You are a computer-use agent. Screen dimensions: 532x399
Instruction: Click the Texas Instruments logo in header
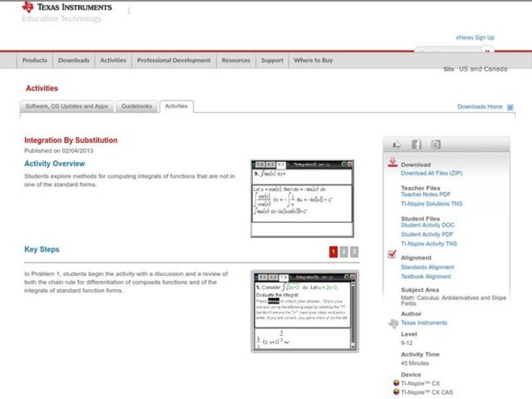(x=66, y=8)
